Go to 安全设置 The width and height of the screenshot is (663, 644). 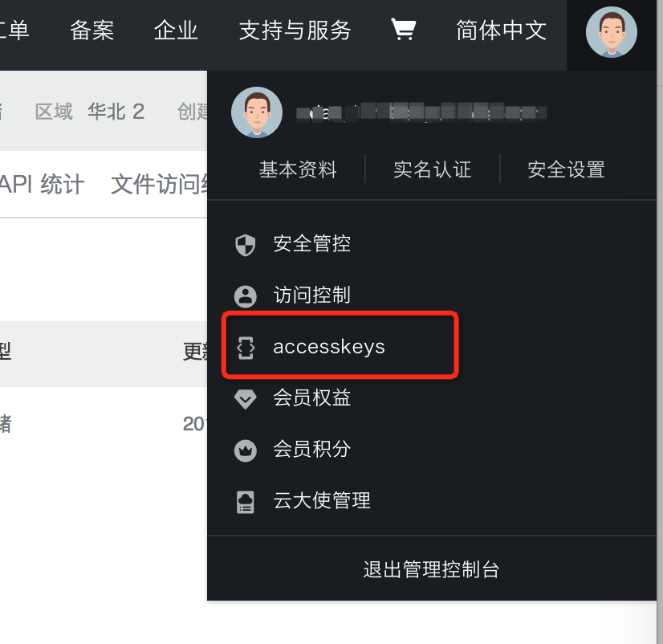(x=566, y=169)
